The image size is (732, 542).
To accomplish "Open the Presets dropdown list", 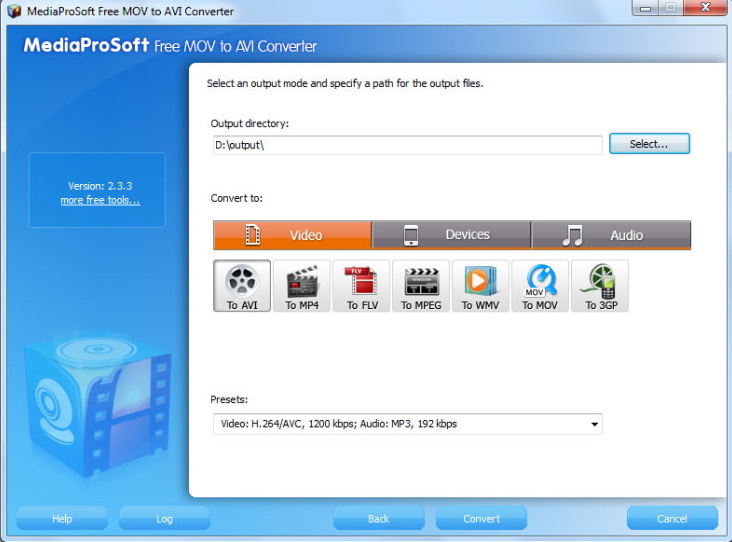I will coord(408,424).
